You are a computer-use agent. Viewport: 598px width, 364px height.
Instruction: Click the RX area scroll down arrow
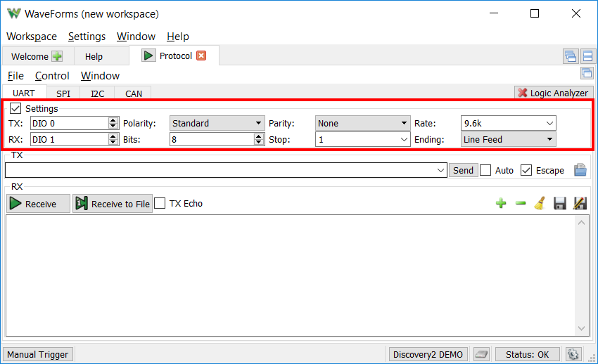(582, 329)
